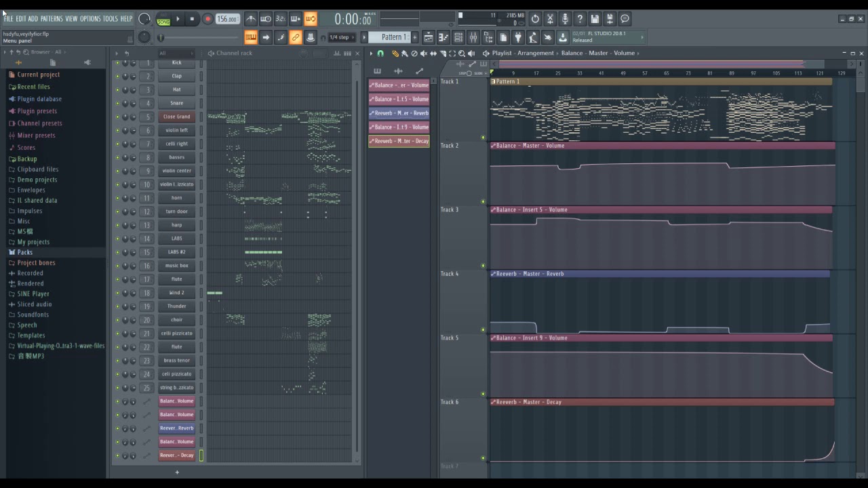Open the Mixer view icon
868x488 pixels.
[x=473, y=37]
